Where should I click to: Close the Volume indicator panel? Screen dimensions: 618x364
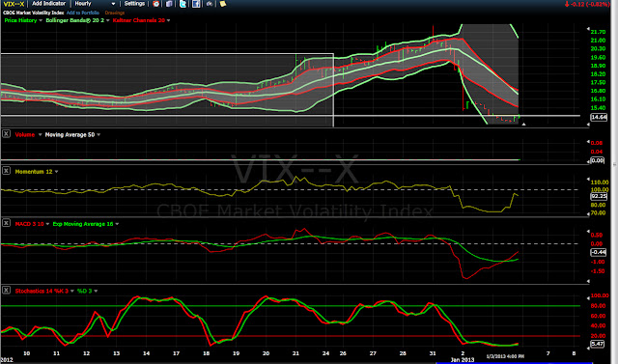pyautogui.click(x=7, y=134)
